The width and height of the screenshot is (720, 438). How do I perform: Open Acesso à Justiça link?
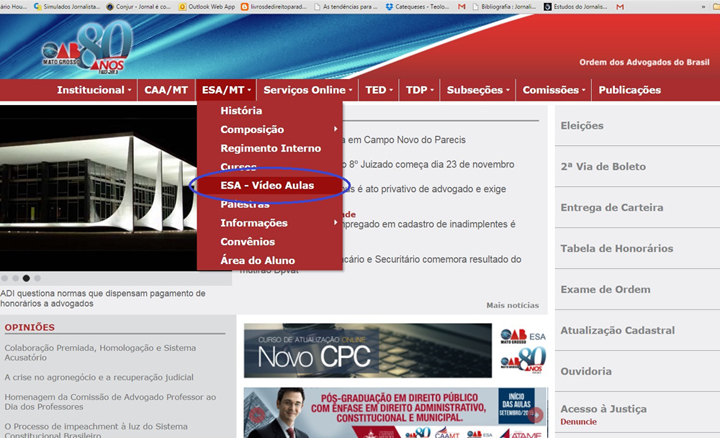pos(603,409)
